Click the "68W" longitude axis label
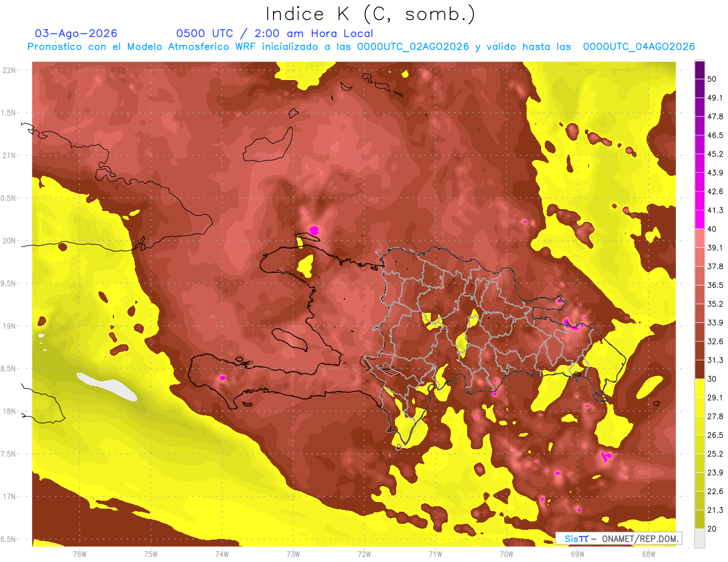This screenshot has height=562, width=728. click(649, 554)
